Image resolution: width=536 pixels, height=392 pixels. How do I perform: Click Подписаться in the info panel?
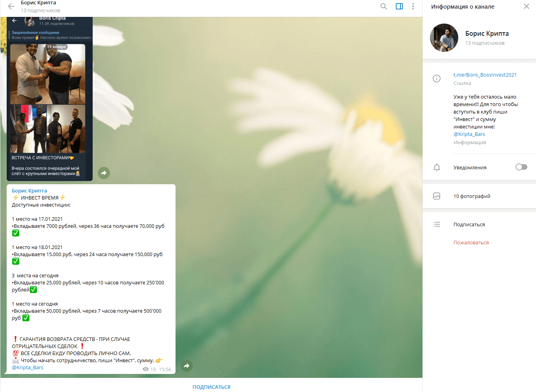pyautogui.click(x=469, y=225)
